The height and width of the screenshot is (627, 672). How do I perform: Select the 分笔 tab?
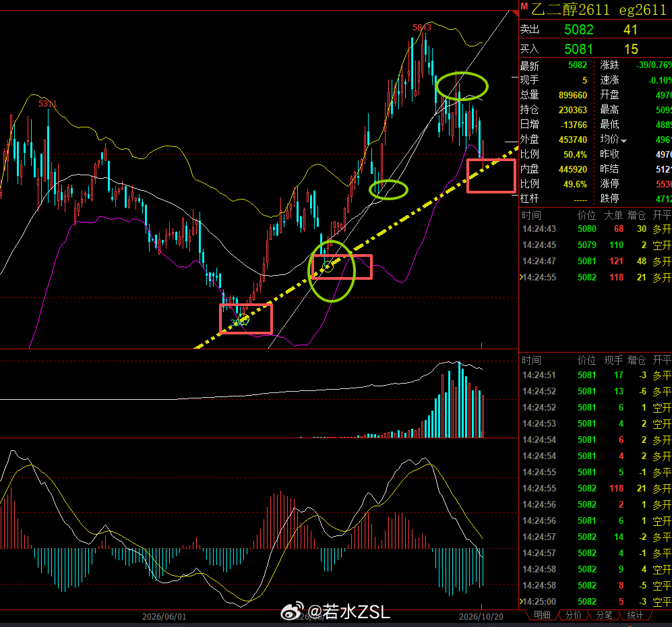604,615
